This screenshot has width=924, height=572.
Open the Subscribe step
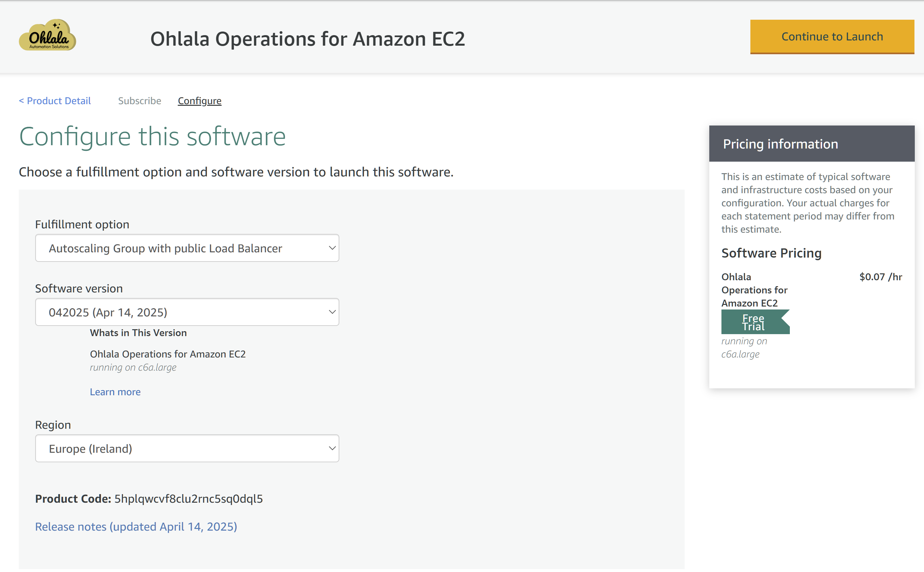tap(139, 101)
